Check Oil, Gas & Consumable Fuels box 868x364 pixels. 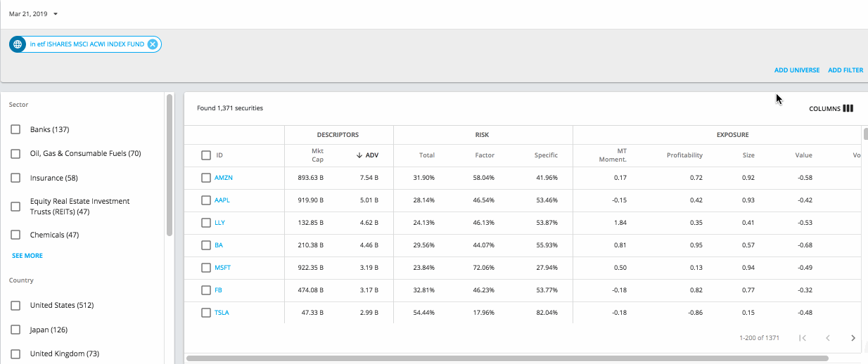point(15,153)
